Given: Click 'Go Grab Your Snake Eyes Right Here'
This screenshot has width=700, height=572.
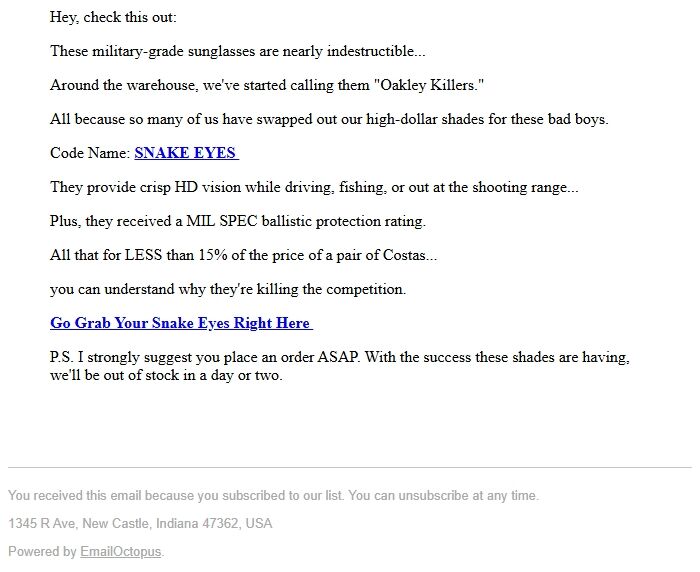Looking at the screenshot, I should (x=180, y=323).
